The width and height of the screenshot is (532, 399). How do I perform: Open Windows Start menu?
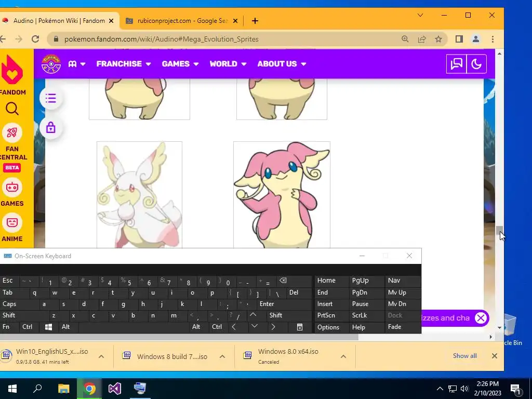click(12, 389)
